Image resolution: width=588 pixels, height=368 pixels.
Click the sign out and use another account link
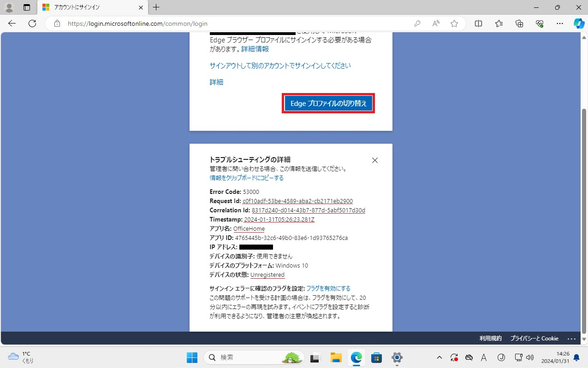280,65
